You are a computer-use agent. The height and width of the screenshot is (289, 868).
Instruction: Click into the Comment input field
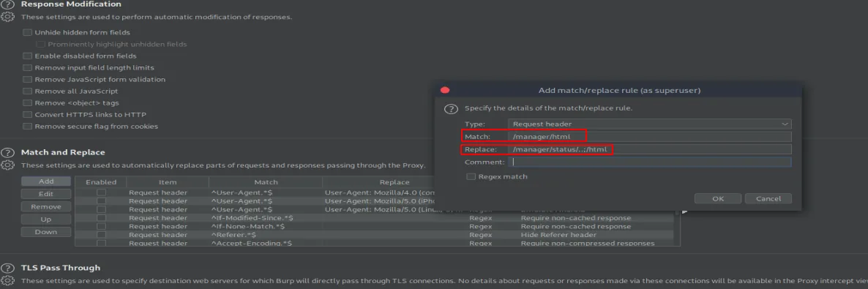pos(650,162)
